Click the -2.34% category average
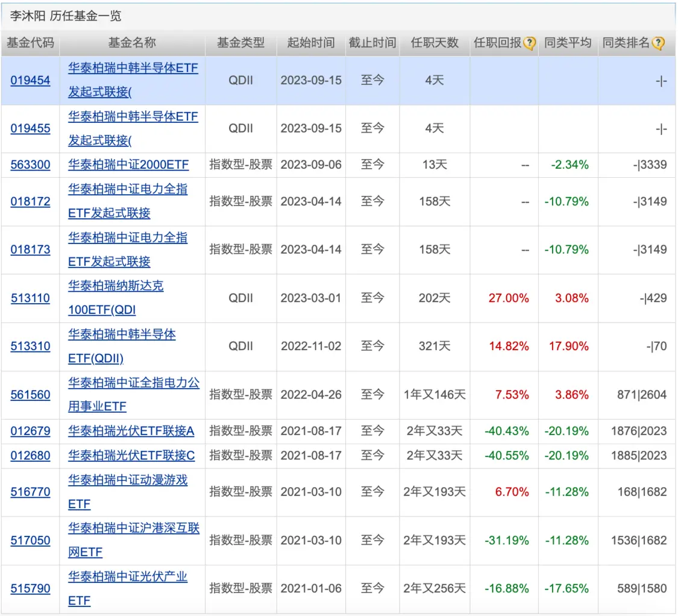 (570, 165)
